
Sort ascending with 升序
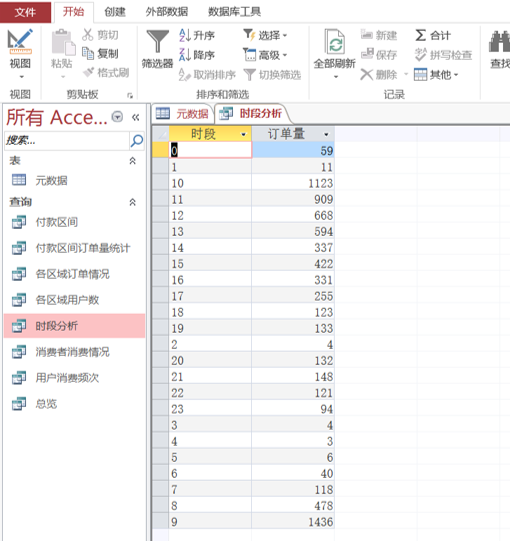pyautogui.click(x=197, y=35)
